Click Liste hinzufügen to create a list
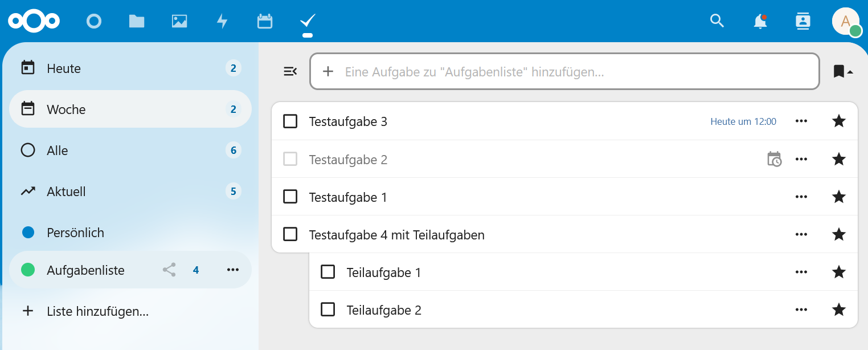The image size is (868, 350). (97, 311)
